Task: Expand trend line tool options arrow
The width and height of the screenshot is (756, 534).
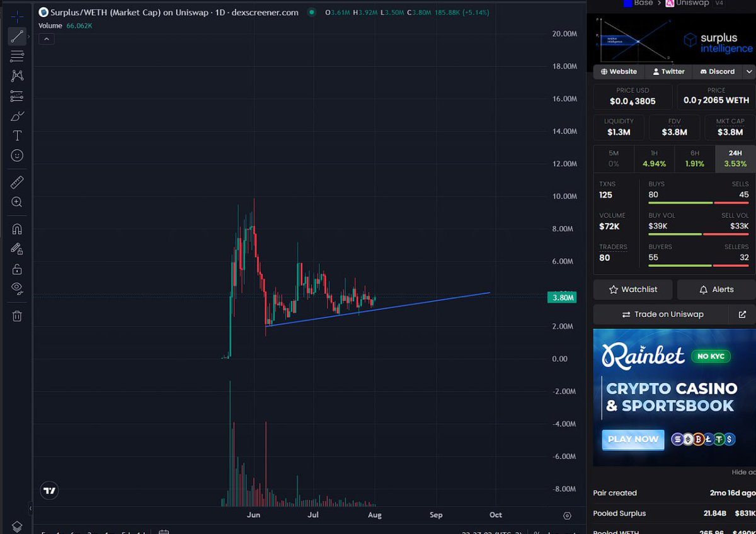Action: click(28, 37)
